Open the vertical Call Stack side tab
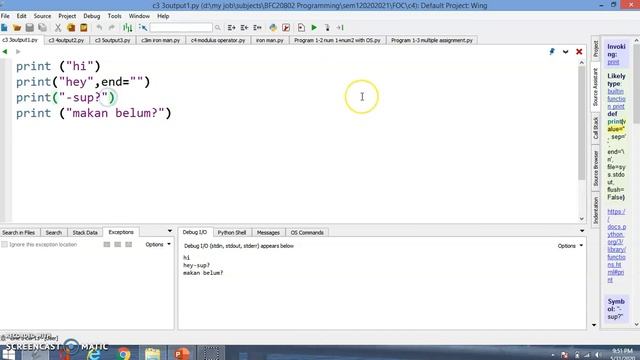This screenshot has width=640, height=360. [596, 128]
